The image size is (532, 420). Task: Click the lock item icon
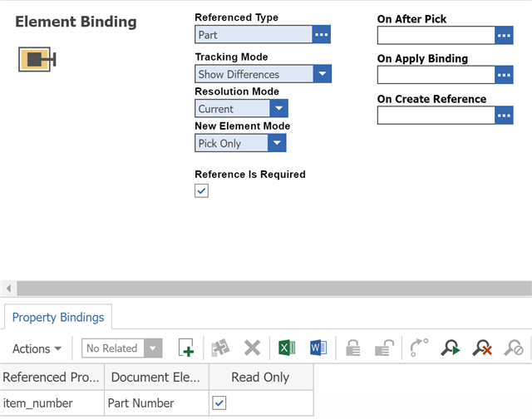pos(353,348)
